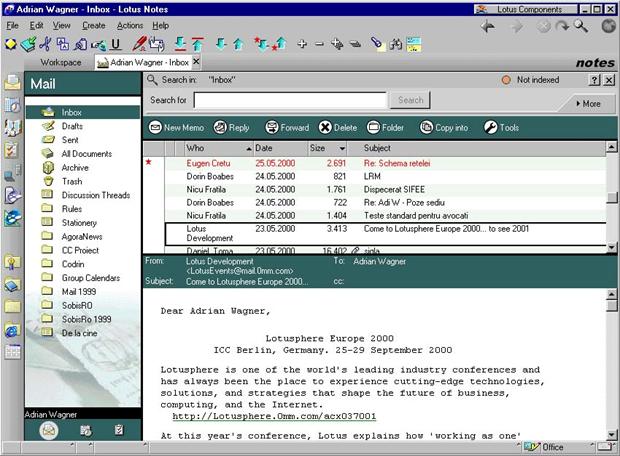This screenshot has width=620, height=456.
Task: Click the calendar icon in the bottom-left switcher
Action: (x=84, y=430)
